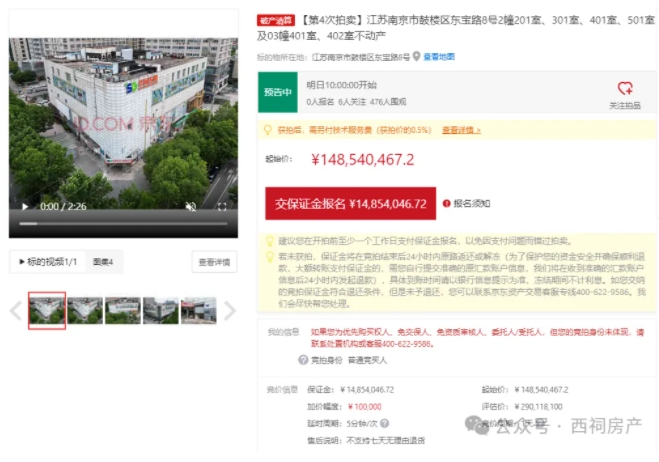Select the first highlighted building thumbnail
The height and width of the screenshot is (462, 659).
pos(46,310)
